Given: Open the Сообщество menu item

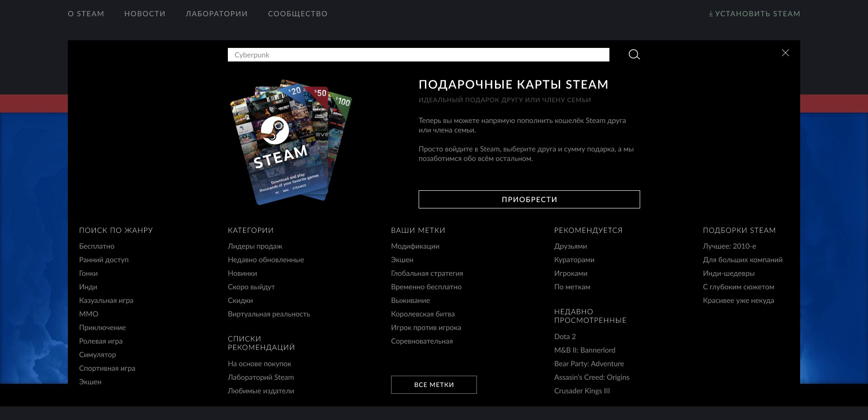Looking at the screenshot, I should pos(297,14).
